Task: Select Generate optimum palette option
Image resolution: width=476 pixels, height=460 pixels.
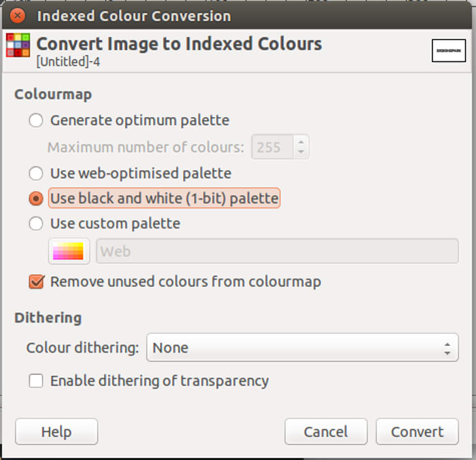Action: pyautogui.click(x=36, y=121)
